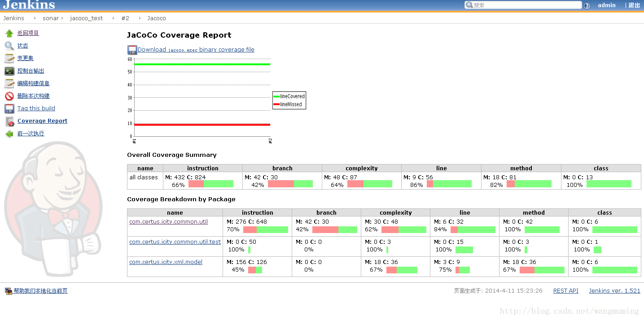The height and width of the screenshot is (320, 644).
Task: Open the 状态 link
Action: point(23,46)
